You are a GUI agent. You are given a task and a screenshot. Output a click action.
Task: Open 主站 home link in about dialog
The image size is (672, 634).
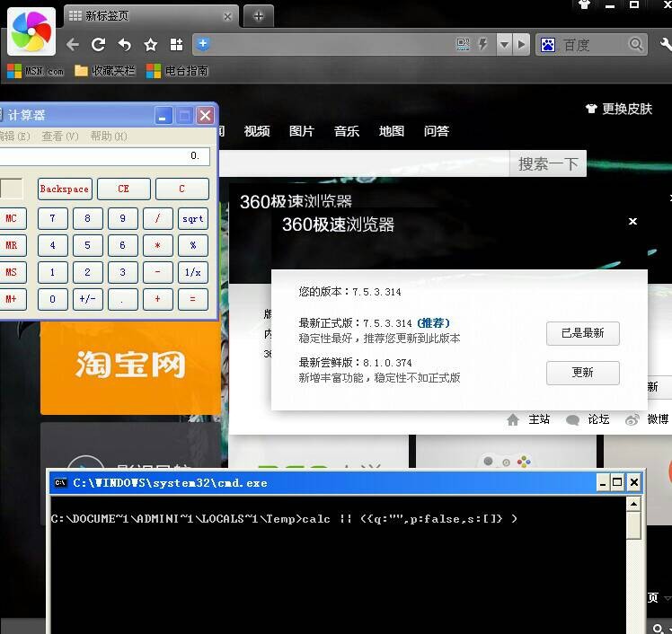[x=528, y=419]
